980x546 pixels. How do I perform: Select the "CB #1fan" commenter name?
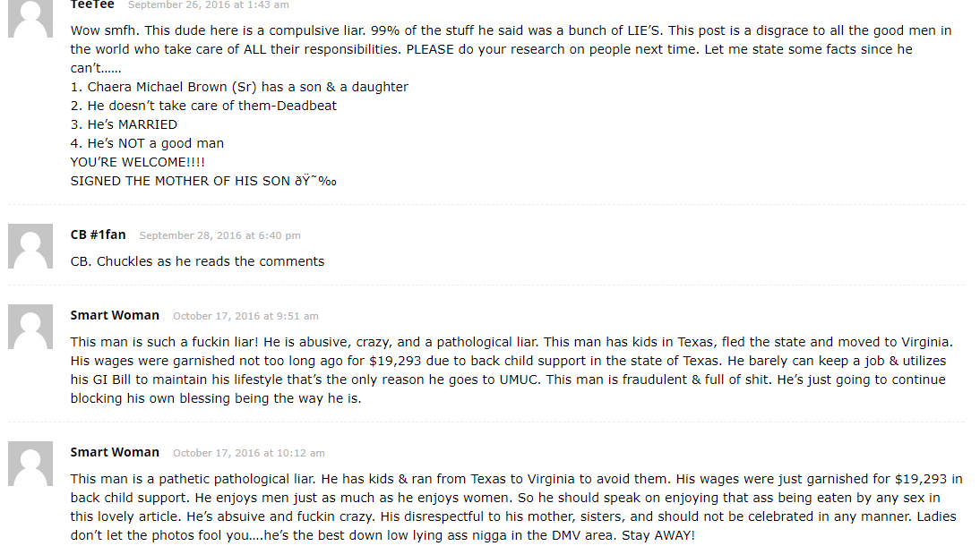tap(99, 235)
